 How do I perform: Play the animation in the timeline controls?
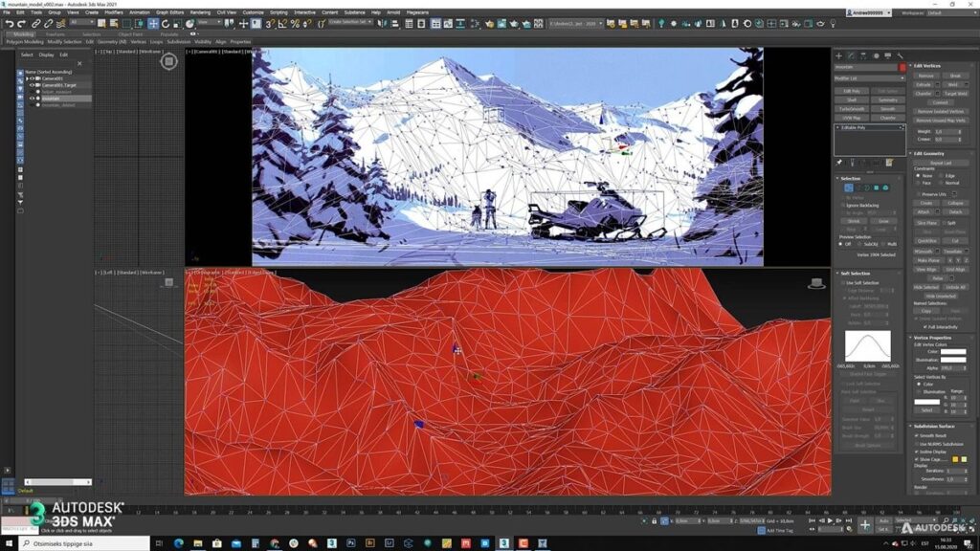point(830,520)
